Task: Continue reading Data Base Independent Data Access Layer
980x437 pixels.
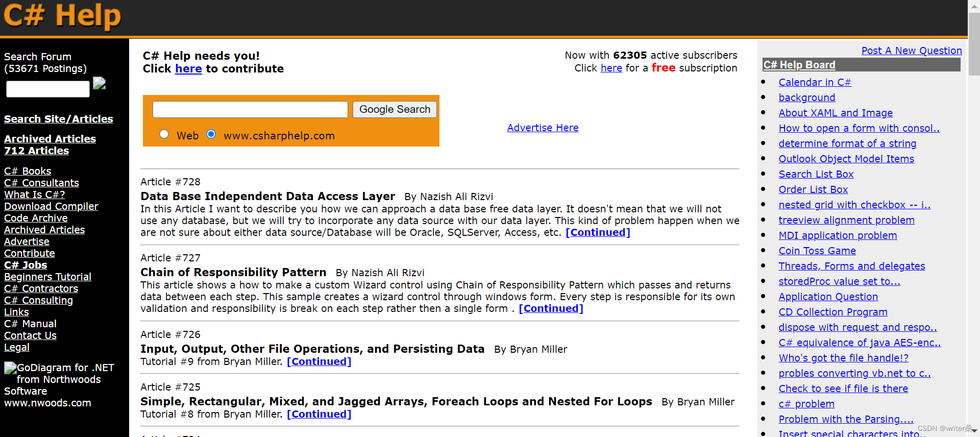Action: click(x=598, y=232)
